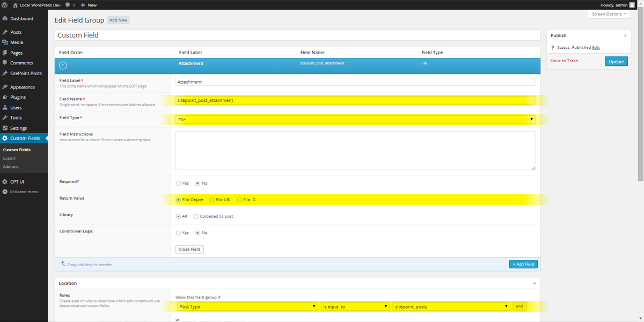
Task: Click the Field Instructions text area
Action: [x=355, y=151]
